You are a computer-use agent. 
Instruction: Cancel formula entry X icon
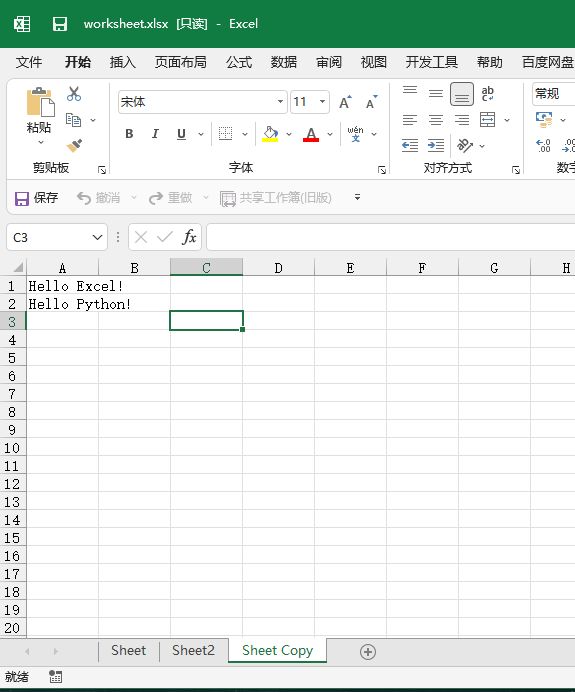click(141, 237)
